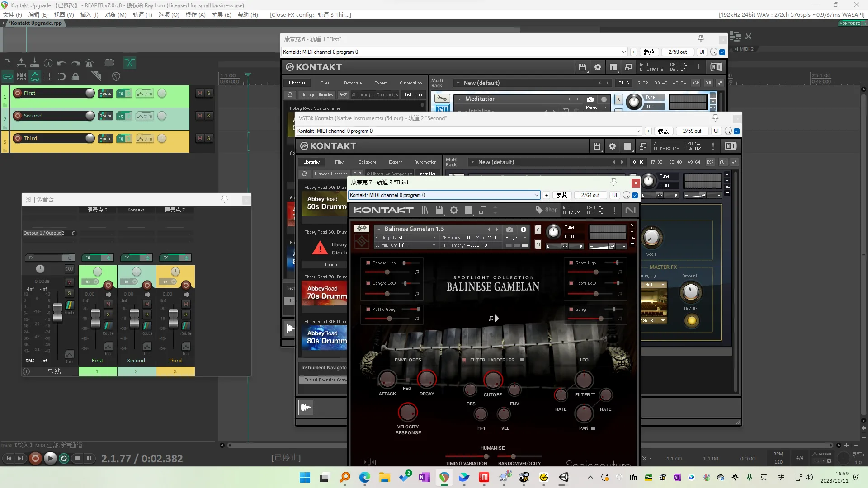
Task: Click the Kontakt 7 workspace layout icon
Action: coord(468,210)
